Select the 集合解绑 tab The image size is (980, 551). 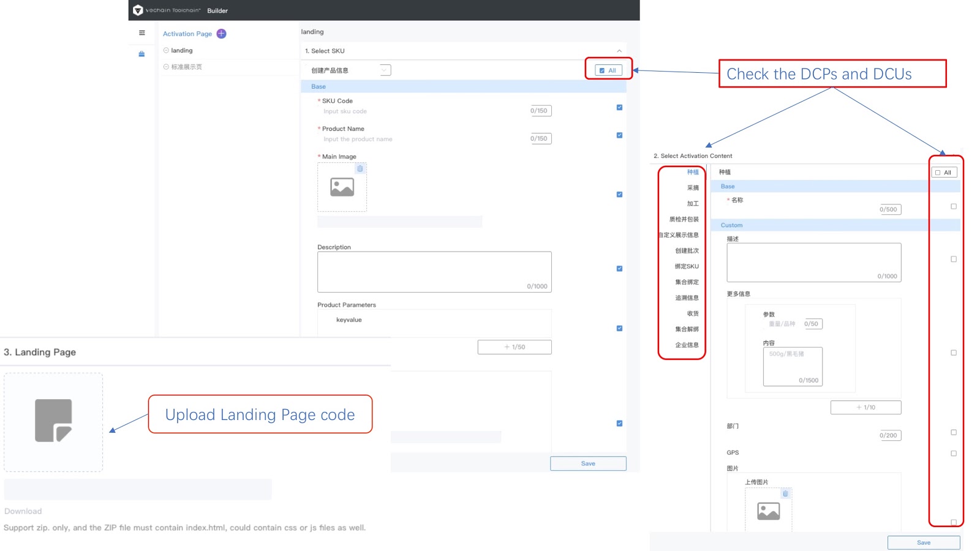tap(687, 329)
